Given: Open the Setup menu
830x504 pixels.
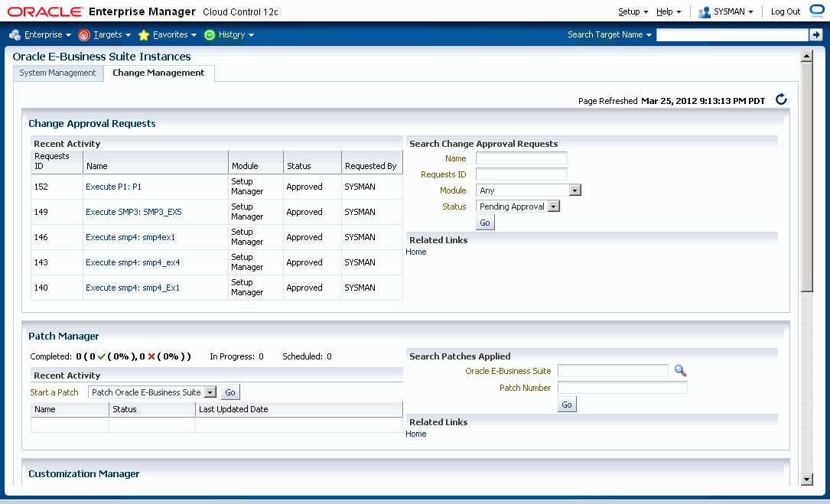Looking at the screenshot, I should pyautogui.click(x=633, y=11).
